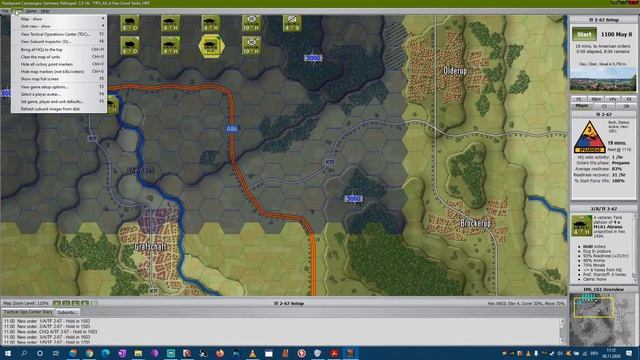Open the Tactical Ops Center Diary tab
The height and width of the screenshot is (360, 640).
[28, 312]
